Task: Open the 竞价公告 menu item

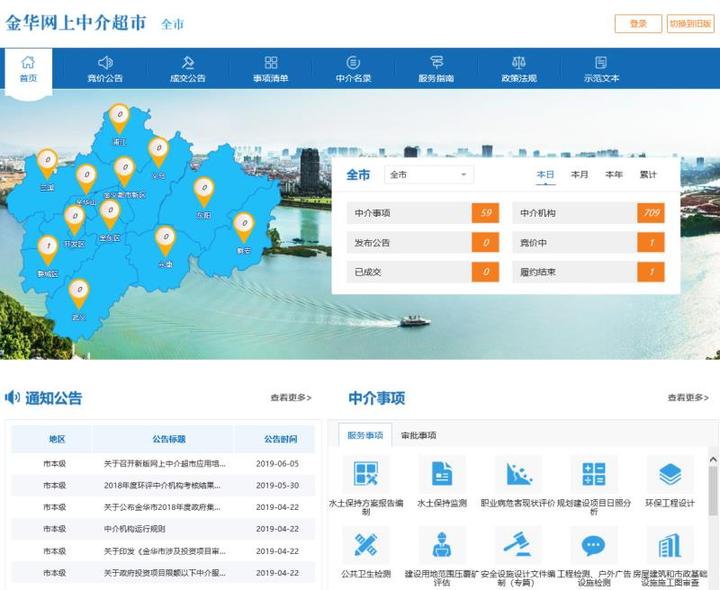Action: (105, 69)
